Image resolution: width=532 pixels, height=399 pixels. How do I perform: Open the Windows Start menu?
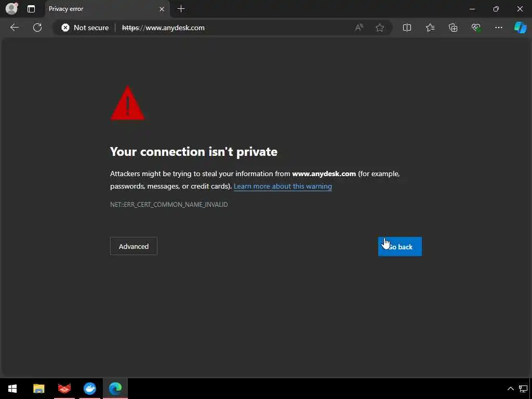(12, 389)
